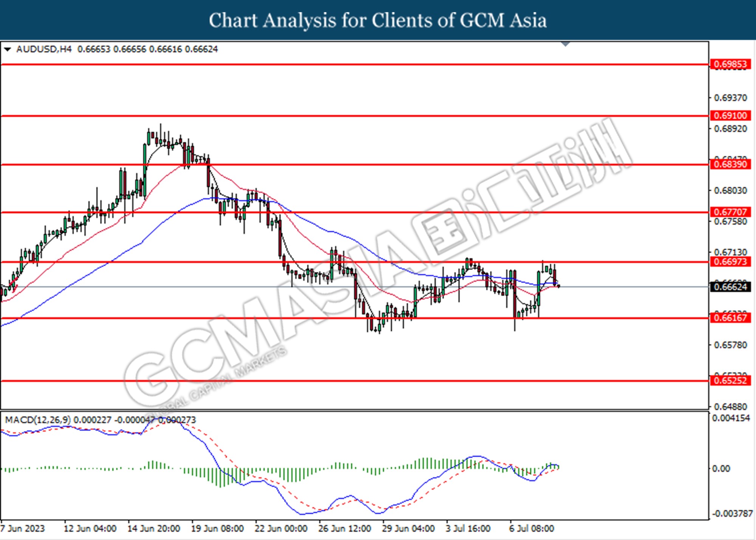Click the 0.65252 support level label
The image size is (756, 540).
coord(730,380)
